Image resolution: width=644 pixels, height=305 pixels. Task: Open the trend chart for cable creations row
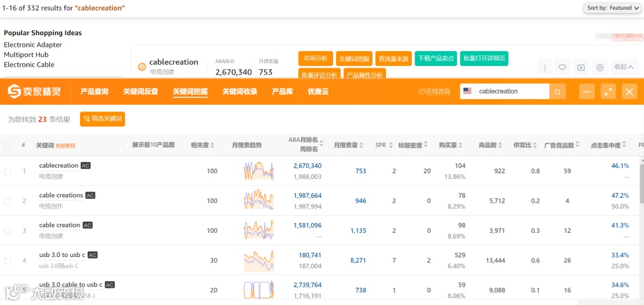click(259, 201)
